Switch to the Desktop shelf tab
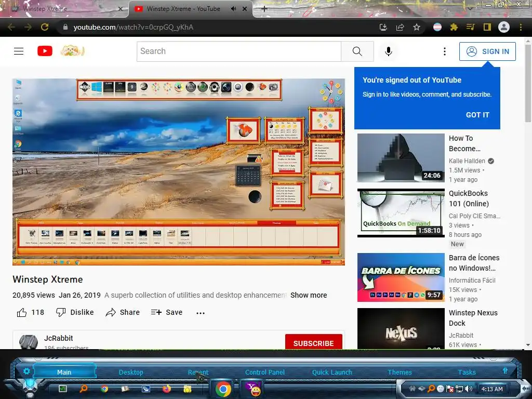The width and height of the screenshot is (532, 399). click(x=131, y=372)
